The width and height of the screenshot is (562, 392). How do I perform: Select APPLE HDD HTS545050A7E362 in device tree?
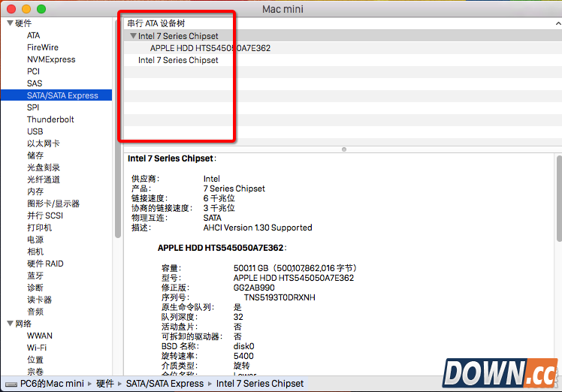(343, 48)
